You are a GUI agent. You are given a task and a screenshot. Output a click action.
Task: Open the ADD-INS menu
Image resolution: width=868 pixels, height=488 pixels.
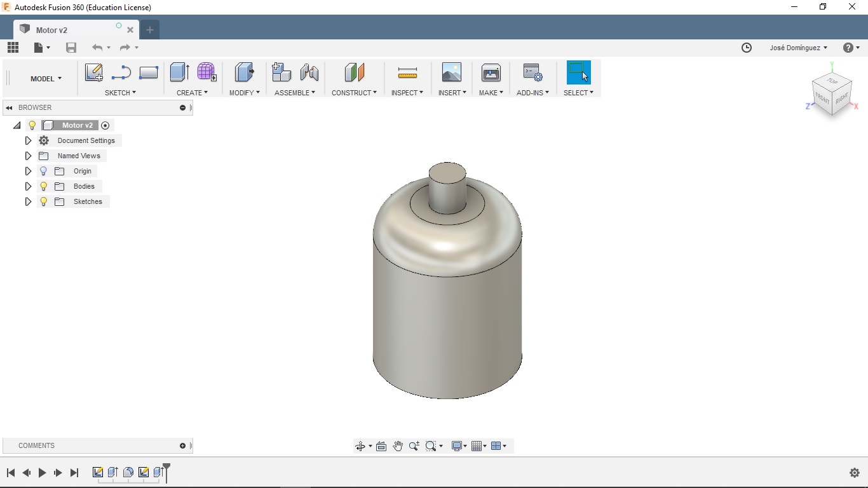(x=532, y=93)
